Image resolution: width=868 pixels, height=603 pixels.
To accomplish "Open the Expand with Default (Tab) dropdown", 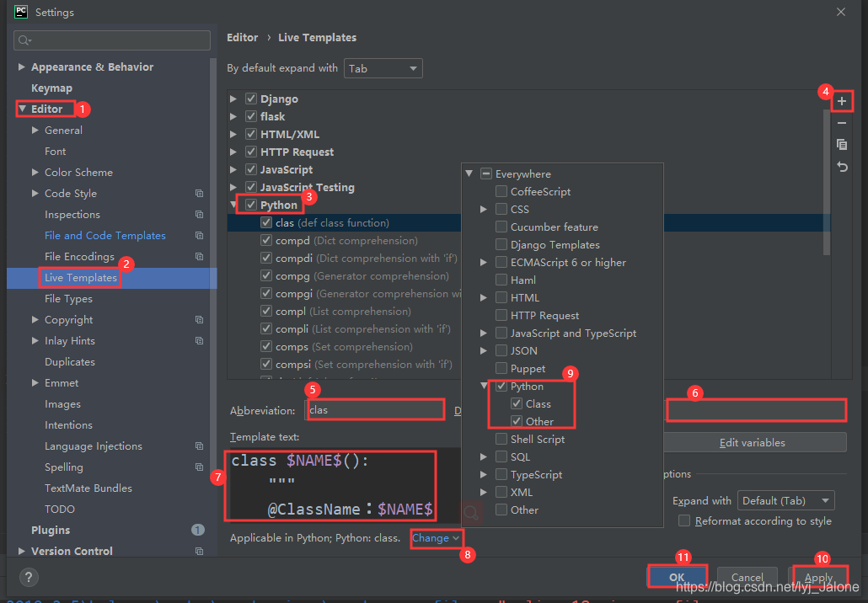I will point(785,500).
